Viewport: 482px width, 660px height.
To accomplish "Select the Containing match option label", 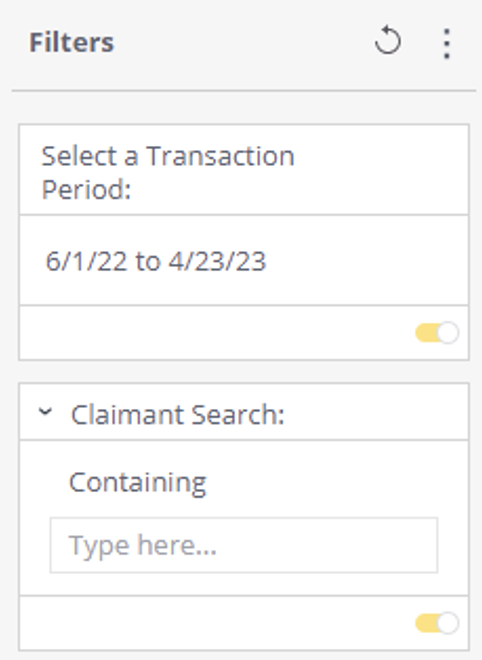I will pos(138,483).
